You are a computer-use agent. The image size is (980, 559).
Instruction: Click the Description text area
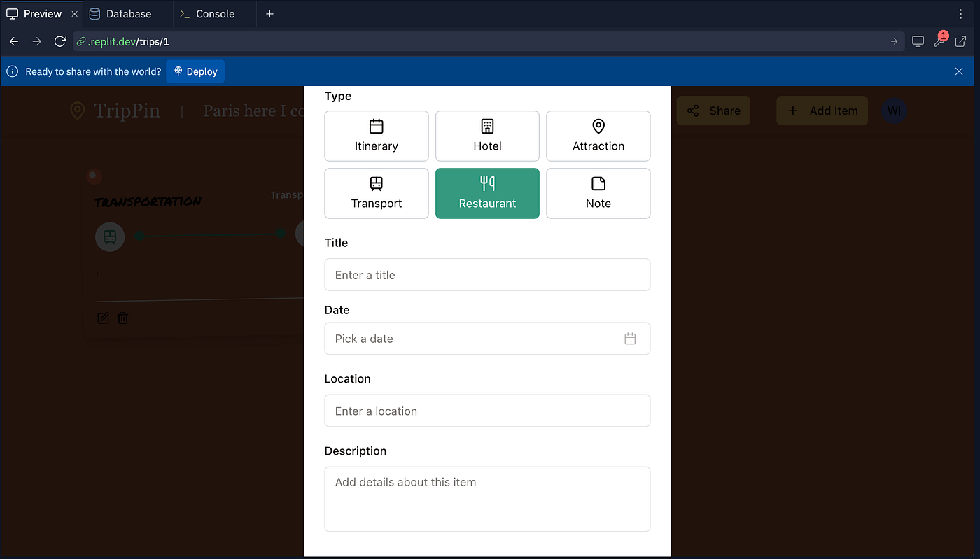click(x=487, y=499)
